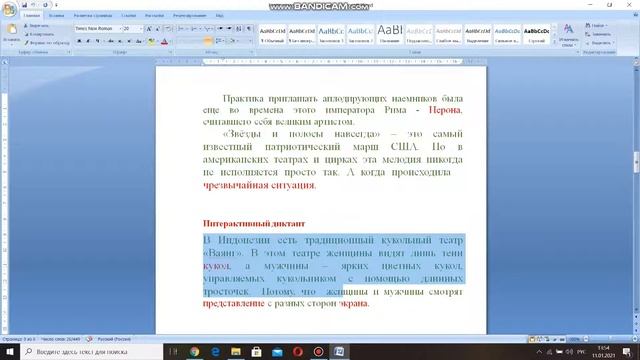Click spelling check status icon
Screen dimensions: 640x360
tap(89, 339)
